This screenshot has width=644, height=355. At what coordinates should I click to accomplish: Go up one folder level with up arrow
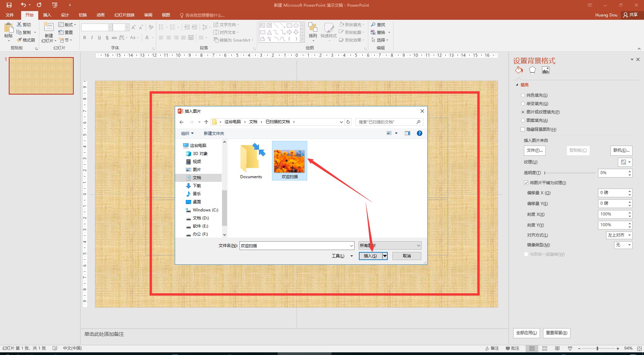pos(206,122)
